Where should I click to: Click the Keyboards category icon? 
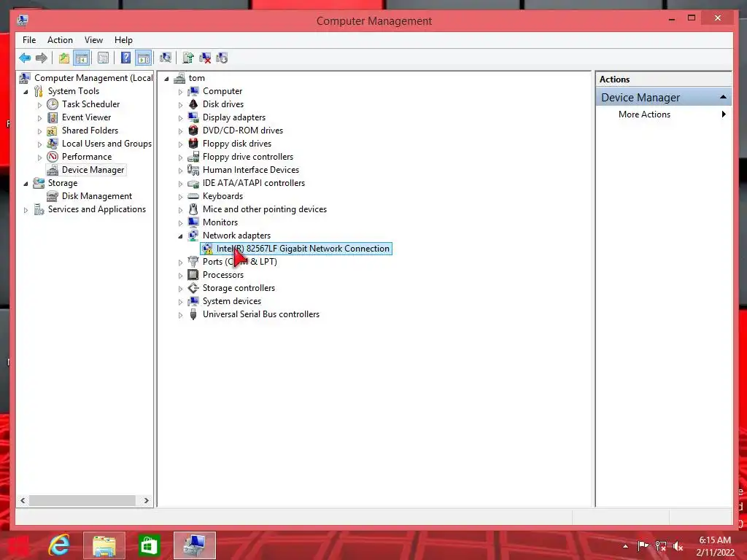(x=193, y=195)
